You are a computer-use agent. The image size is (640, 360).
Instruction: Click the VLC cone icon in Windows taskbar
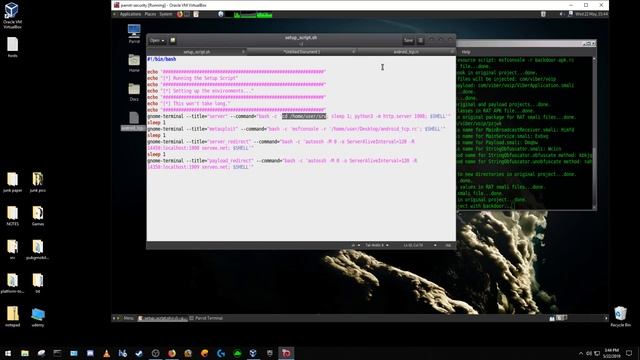click(x=106, y=353)
